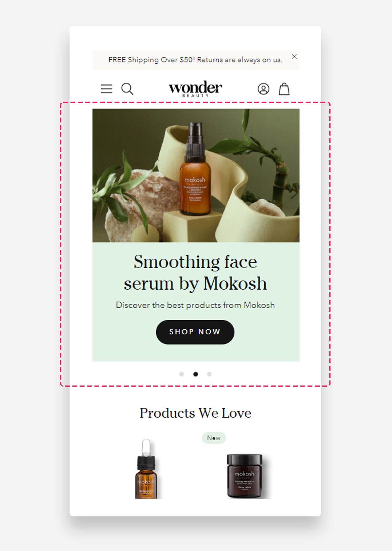The height and width of the screenshot is (551, 392).
Task: Open the shopping bag icon
Action: 284,89
